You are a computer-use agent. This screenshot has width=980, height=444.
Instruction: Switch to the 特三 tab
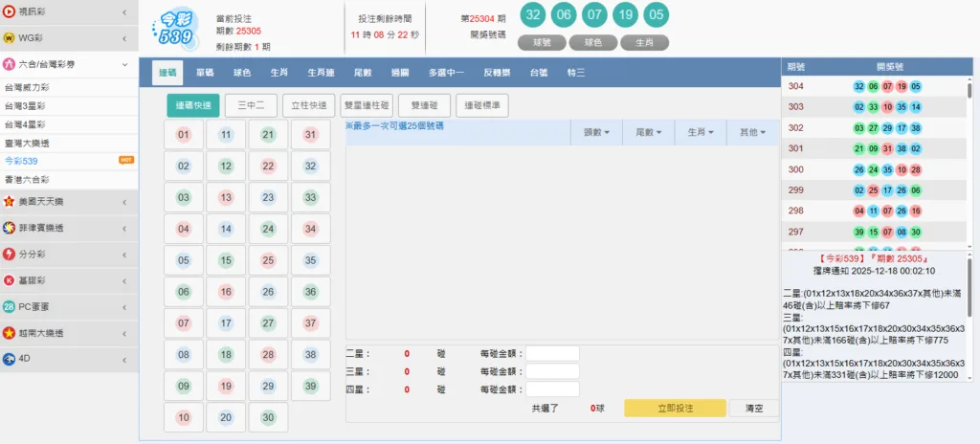(575, 73)
